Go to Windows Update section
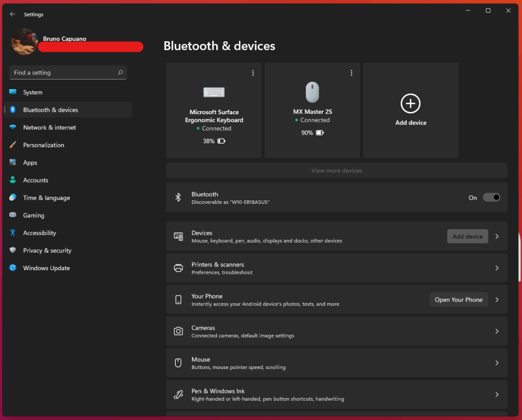The height and width of the screenshot is (420, 522). [x=46, y=268]
